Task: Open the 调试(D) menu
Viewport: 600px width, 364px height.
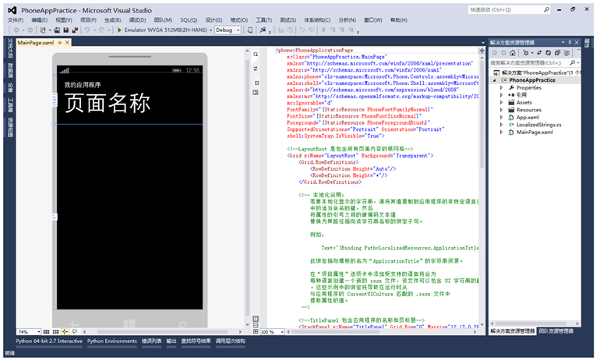Action: click(137, 20)
